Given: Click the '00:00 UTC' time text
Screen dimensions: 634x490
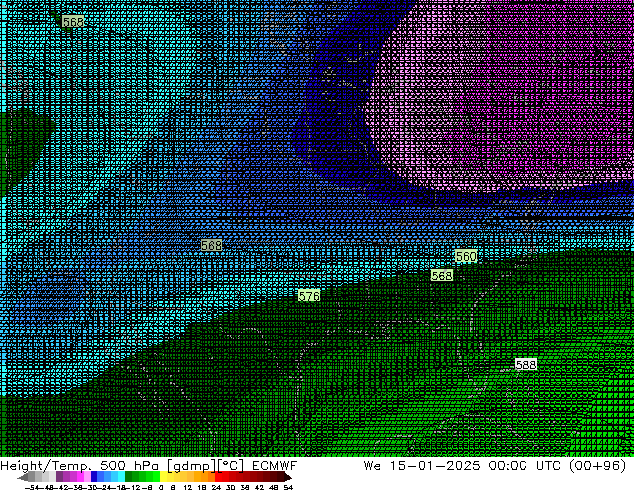Looking at the screenshot, I should (x=524, y=466).
